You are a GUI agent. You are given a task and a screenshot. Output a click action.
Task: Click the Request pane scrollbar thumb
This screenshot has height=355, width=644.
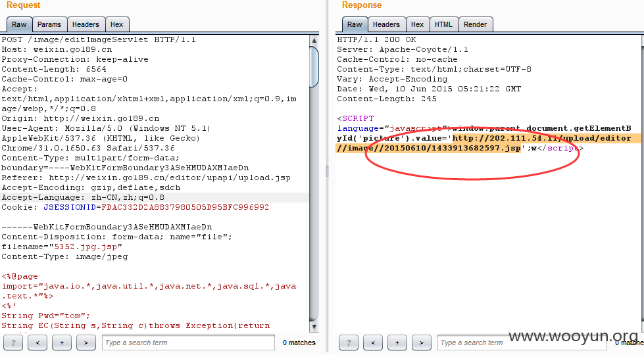tap(314, 67)
